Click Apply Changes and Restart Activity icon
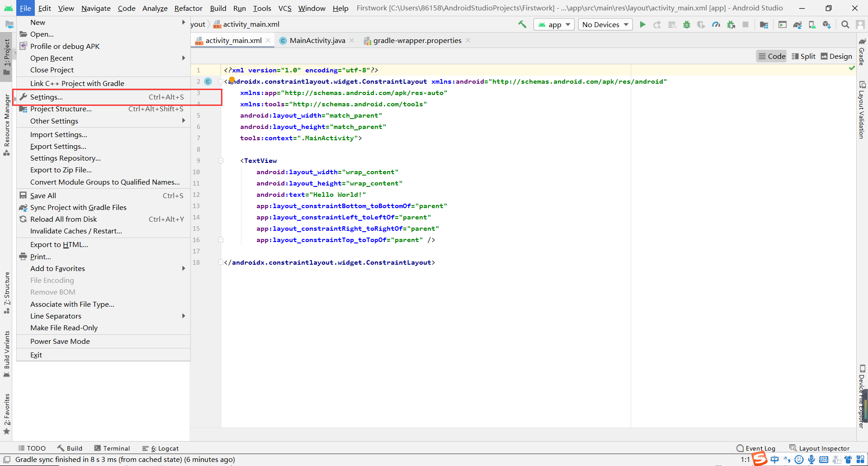This screenshot has width=868, height=466. pyautogui.click(x=657, y=24)
